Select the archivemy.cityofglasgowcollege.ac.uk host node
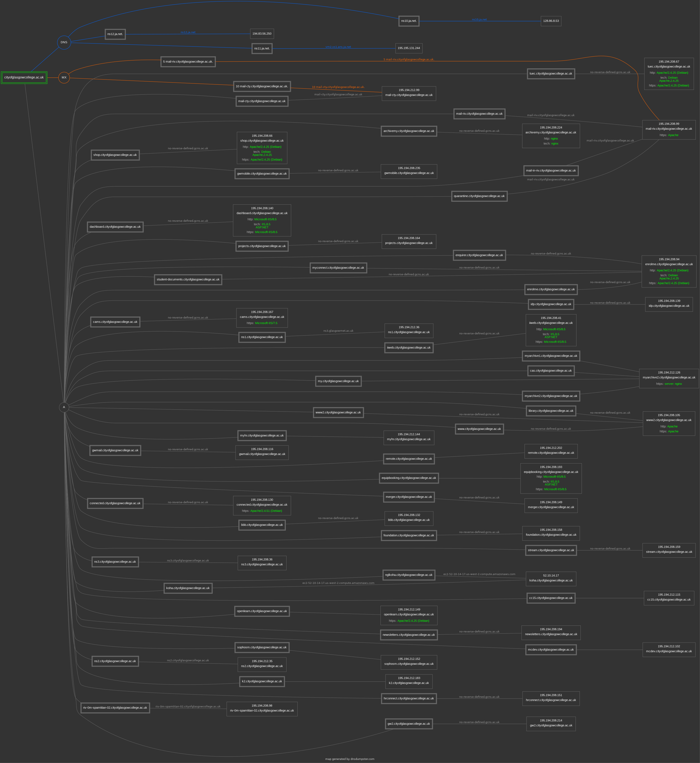 (x=409, y=131)
